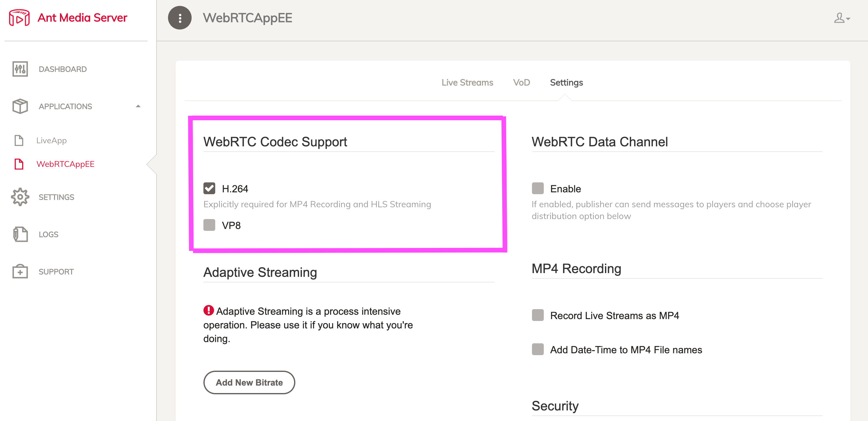868x421 pixels.
Task: Enable the VP8 codec checkbox
Action: coord(209,225)
